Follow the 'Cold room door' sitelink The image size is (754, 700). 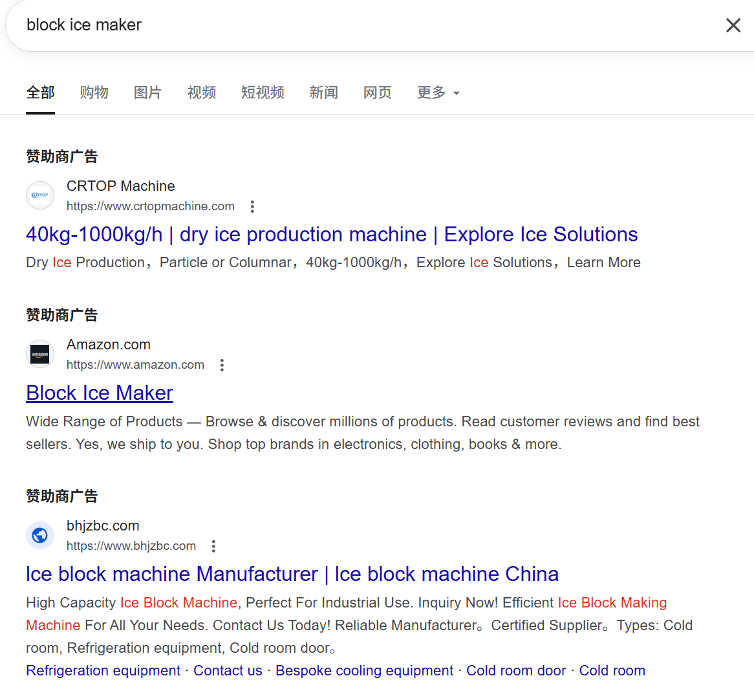coord(516,671)
